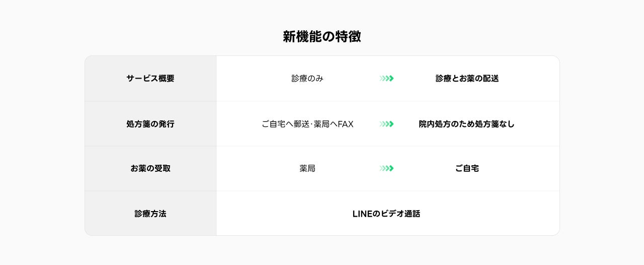The image size is (644, 265).
Task: Select the 診療方法 row header
Action: pos(150,214)
